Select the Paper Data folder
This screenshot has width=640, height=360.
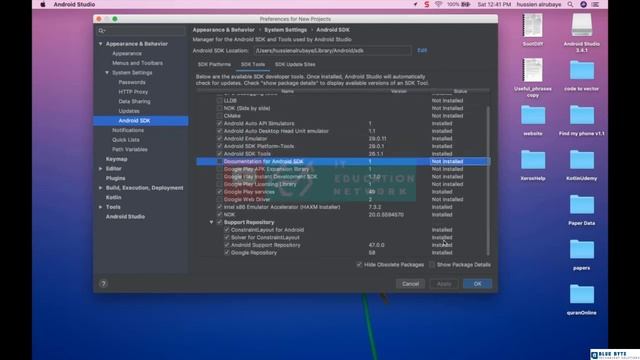click(x=582, y=210)
